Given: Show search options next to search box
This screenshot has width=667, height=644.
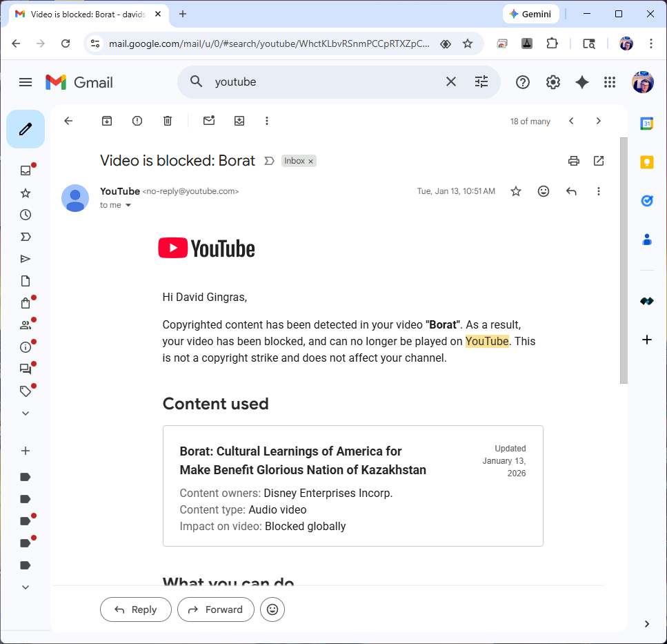Looking at the screenshot, I should point(481,82).
